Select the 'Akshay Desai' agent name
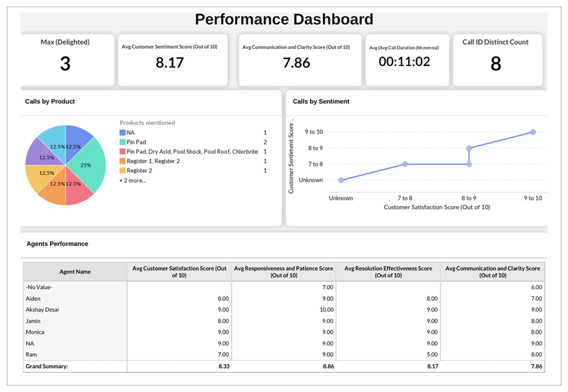 pyautogui.click(x=42, y=310)
